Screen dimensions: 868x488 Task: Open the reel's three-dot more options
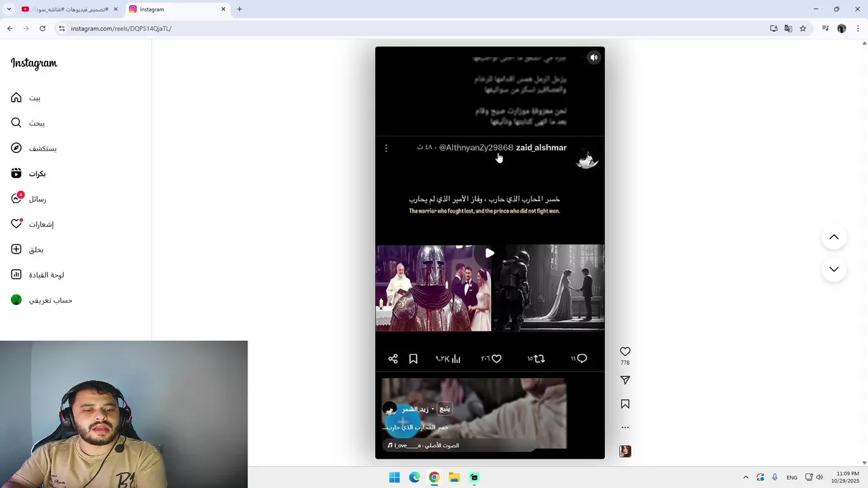[625, 428]
